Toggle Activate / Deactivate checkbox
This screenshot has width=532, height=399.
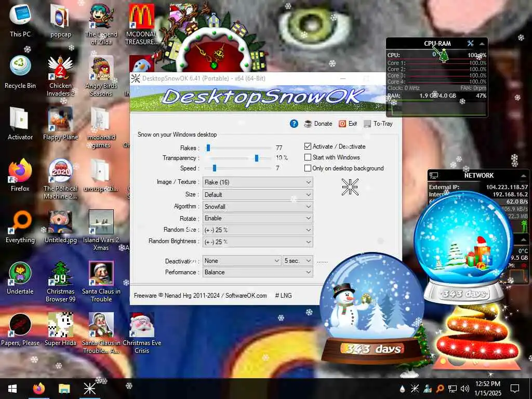click(308, 146)
